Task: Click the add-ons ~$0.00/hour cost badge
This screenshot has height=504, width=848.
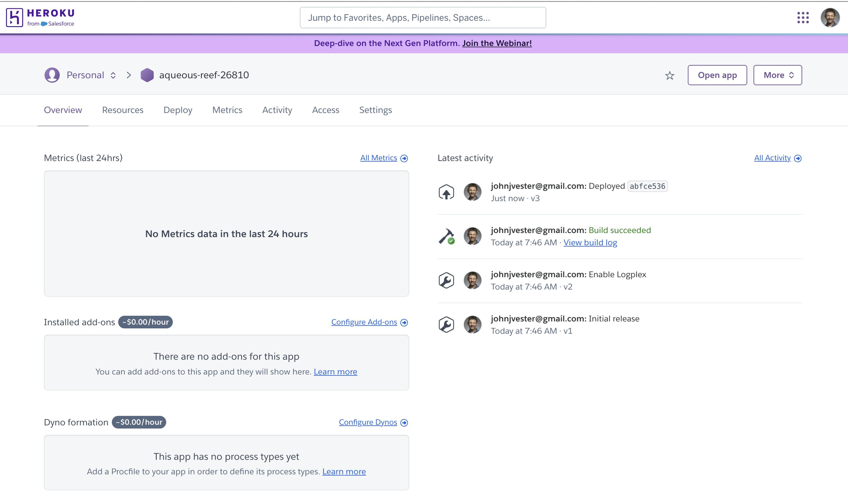Action: (x=145, y=322)
